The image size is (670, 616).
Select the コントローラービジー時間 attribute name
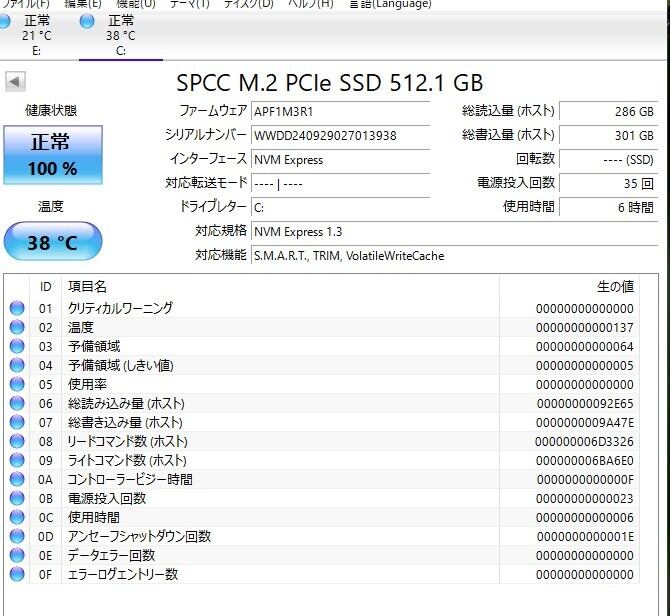130,479
